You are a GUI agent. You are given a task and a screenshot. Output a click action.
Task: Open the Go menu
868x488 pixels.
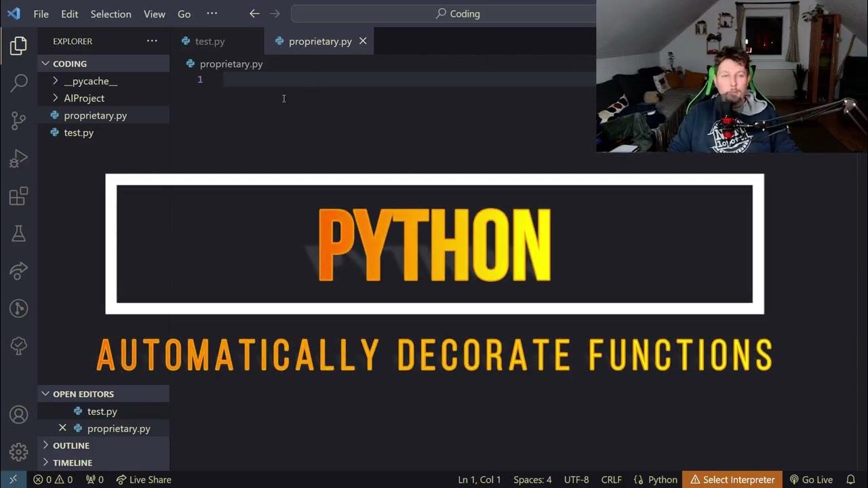click(184, 14)
